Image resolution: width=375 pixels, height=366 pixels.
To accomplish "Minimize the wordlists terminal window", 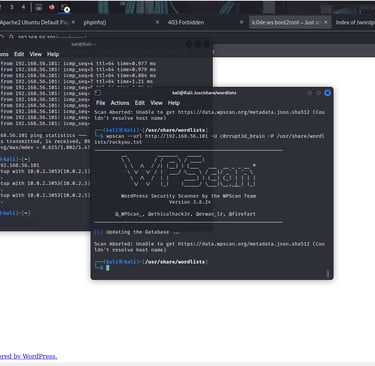I will point(310,93).
